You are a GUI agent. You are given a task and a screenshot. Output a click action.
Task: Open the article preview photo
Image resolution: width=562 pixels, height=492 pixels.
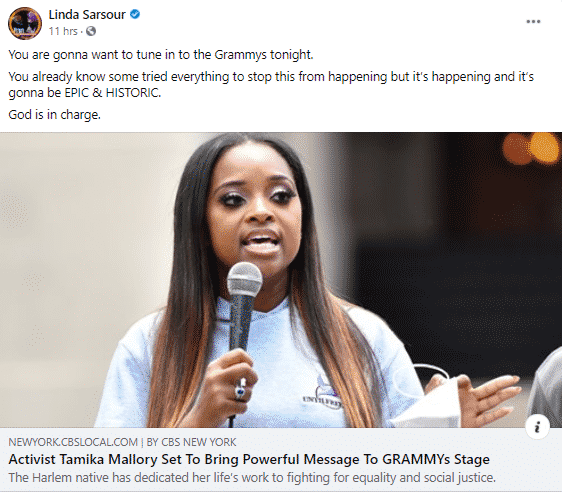pos(281,280)
